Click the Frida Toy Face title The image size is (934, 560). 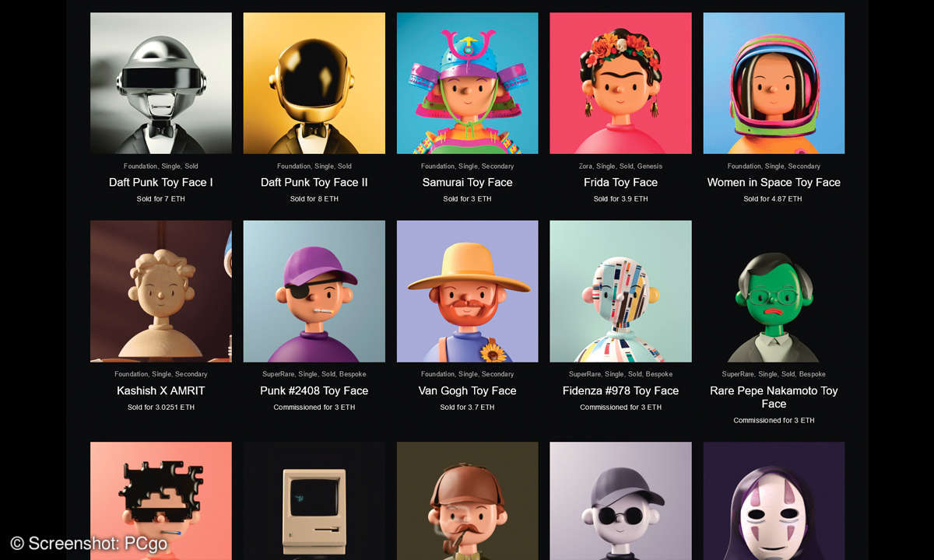pyautogui.click(x=620, y=183)
